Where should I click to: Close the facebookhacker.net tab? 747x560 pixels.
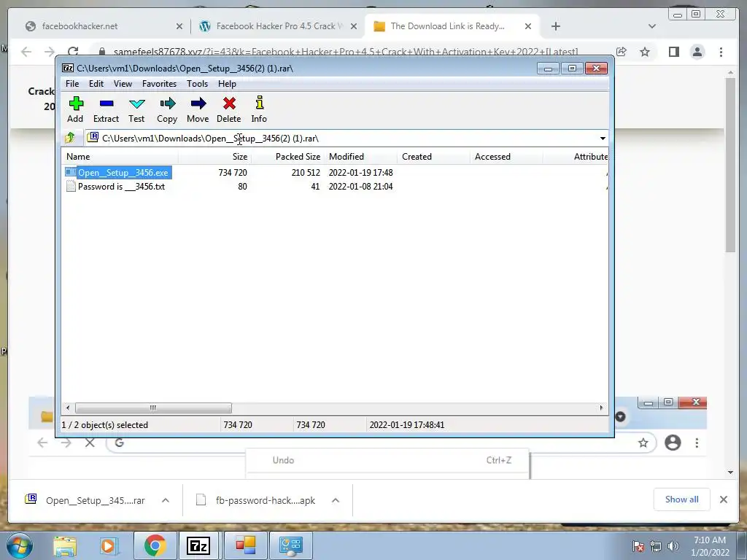pos(179,26)
